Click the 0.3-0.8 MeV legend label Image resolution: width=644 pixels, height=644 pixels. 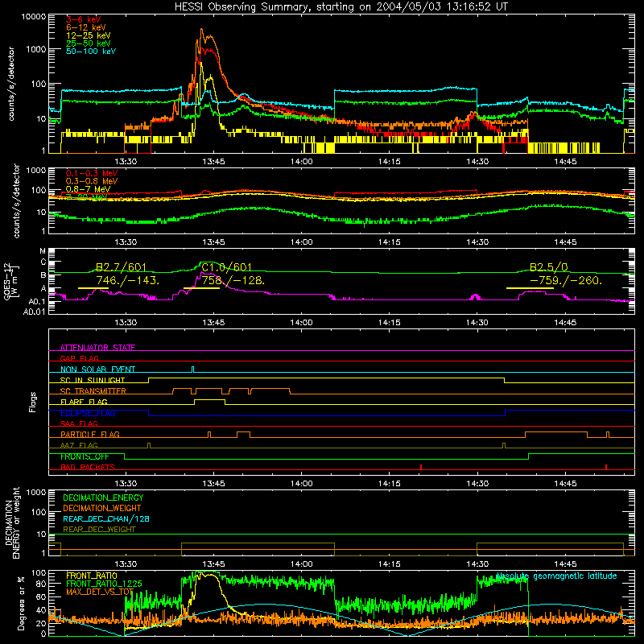click(x=92, y=181)
